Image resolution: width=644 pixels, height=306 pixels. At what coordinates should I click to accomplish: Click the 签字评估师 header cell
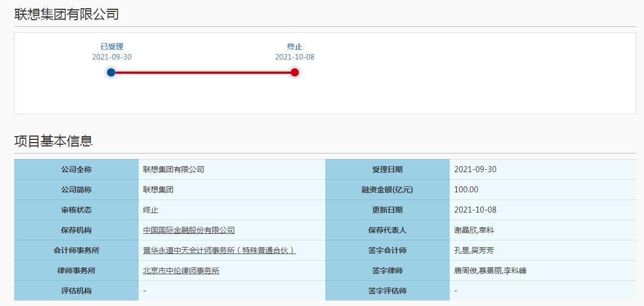click(387, 291)
